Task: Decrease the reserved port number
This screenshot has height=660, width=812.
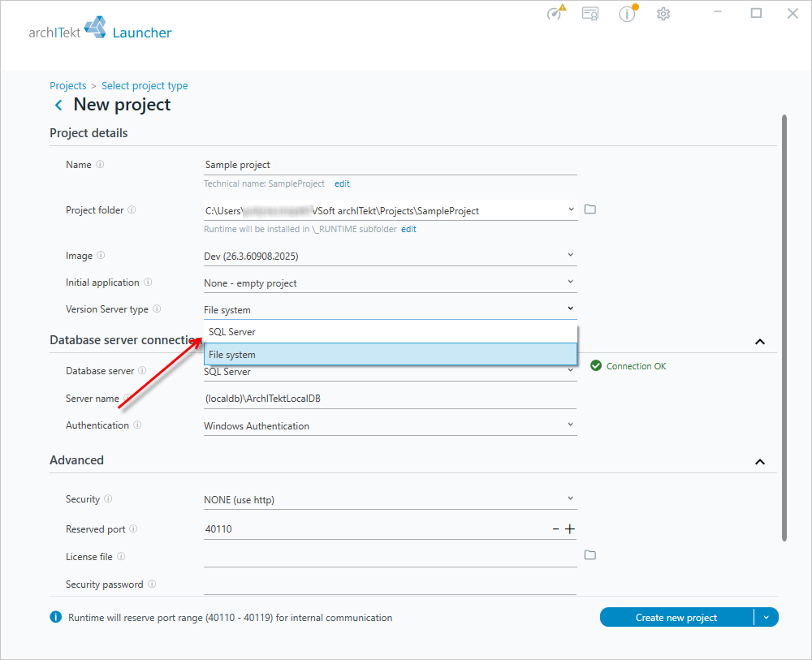Action: coord(555,529)
